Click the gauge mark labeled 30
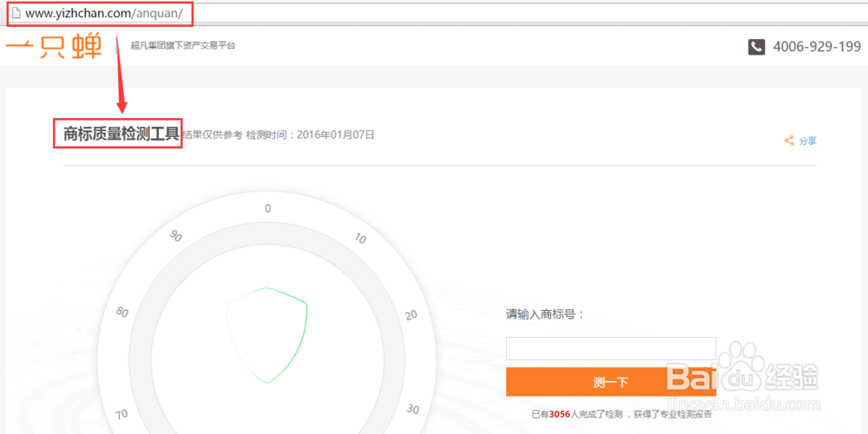 (x=413, y=409)
